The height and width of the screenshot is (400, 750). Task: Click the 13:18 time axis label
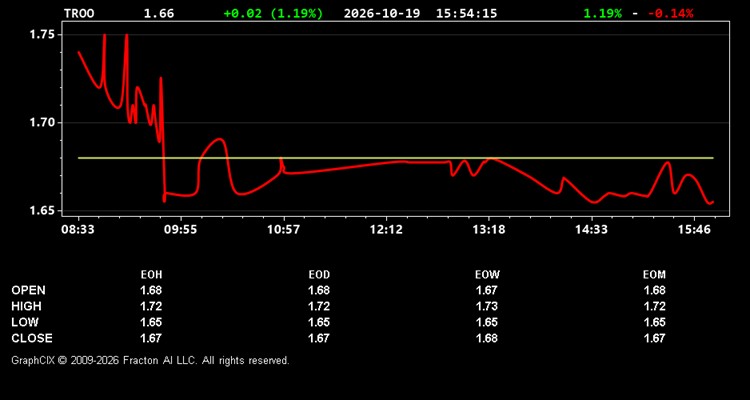tap(488, 230)
